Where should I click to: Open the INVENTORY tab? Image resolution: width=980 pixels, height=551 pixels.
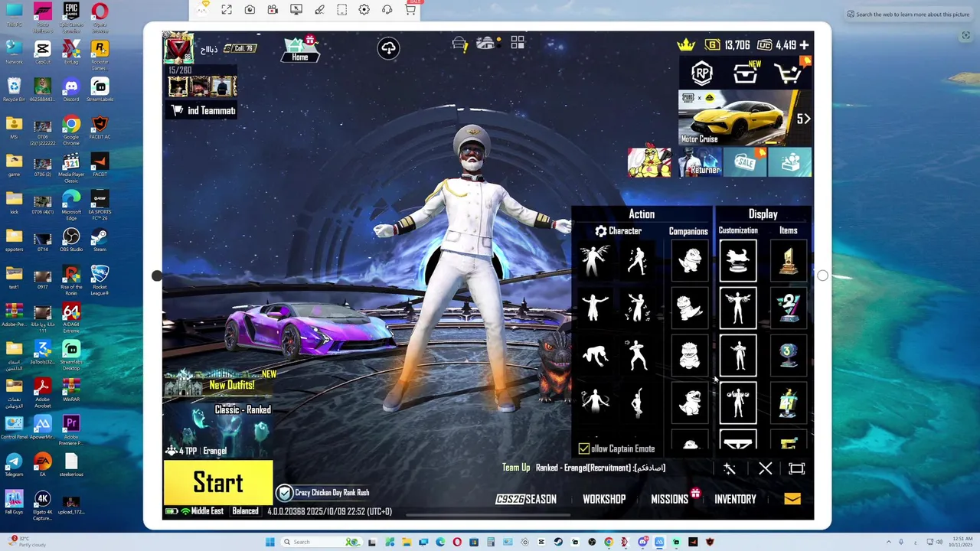pyautogui.click(x=735, y=499)
